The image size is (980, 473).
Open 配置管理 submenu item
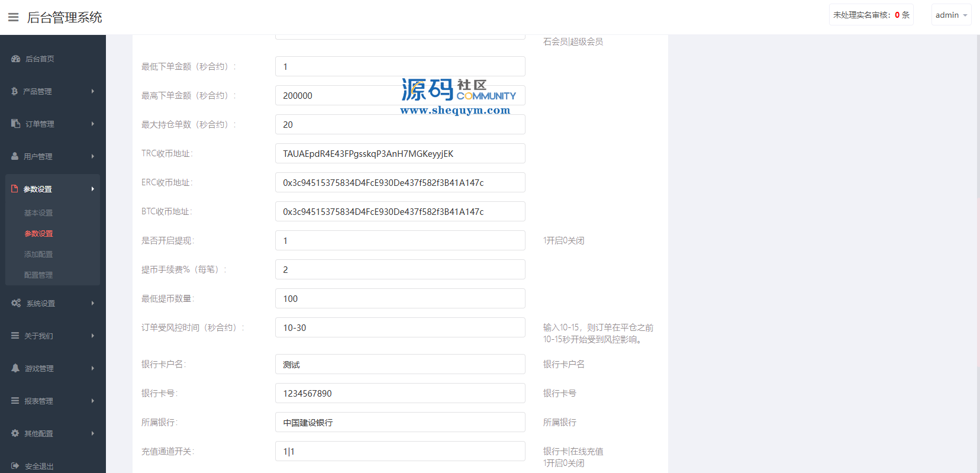38,275
